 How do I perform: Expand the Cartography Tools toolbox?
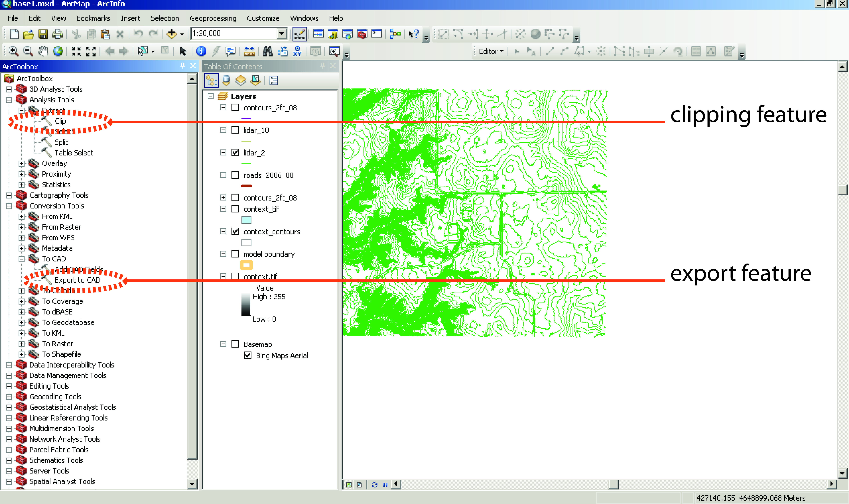9,195
